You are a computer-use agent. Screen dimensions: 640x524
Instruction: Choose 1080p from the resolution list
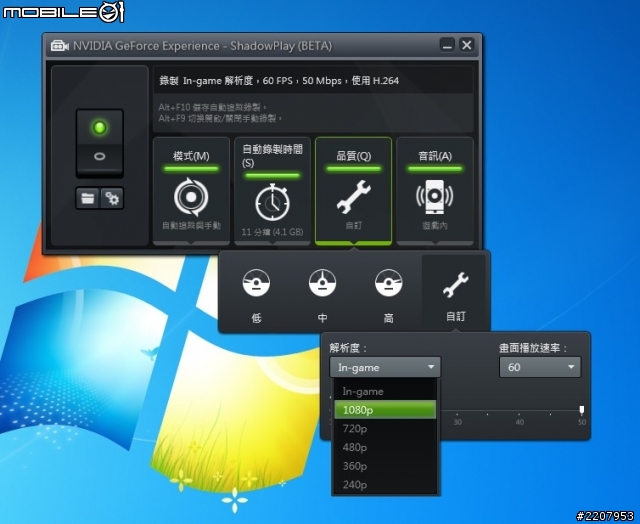[385, 410]
